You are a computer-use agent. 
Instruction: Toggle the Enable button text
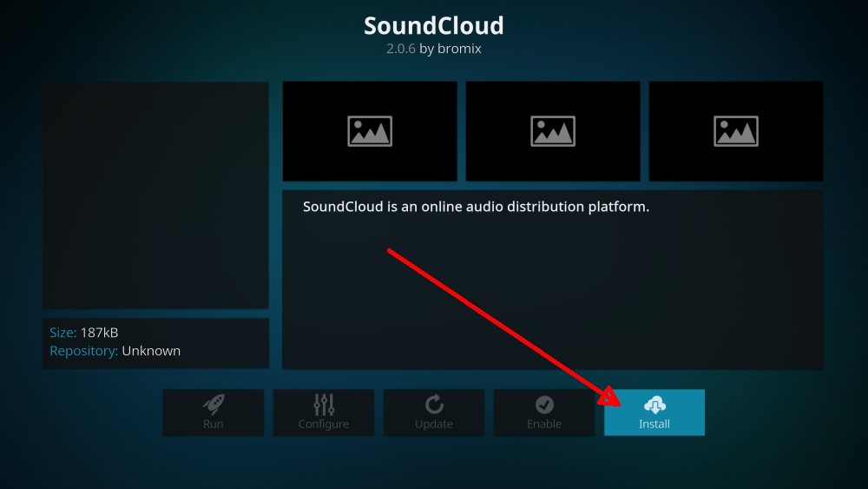coord(544,424)
